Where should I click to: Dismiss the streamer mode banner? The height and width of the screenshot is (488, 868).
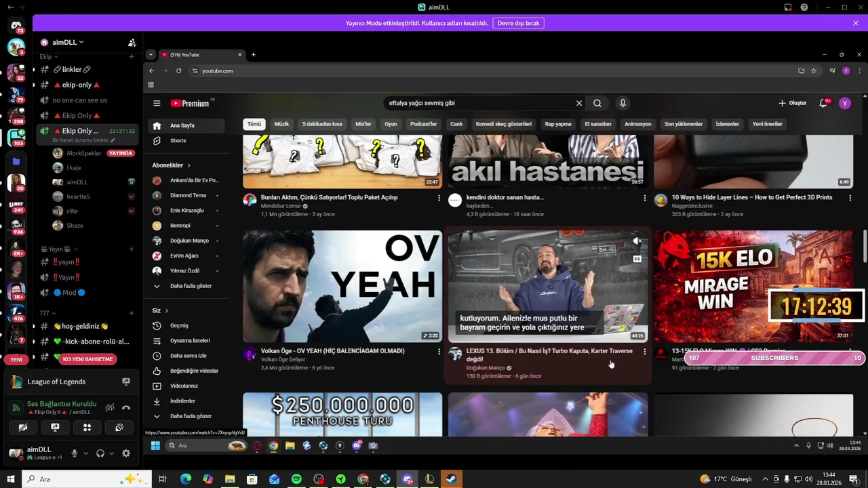[x=856, y=23]
